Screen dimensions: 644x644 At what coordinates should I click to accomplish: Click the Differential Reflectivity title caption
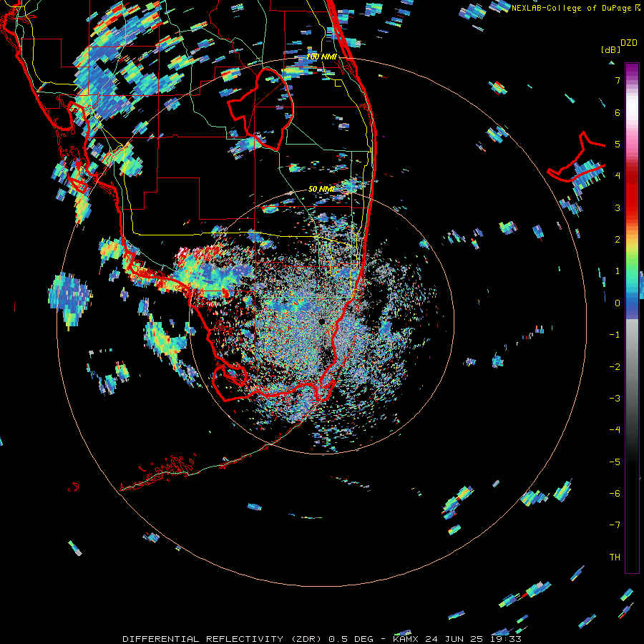(x=322, y=639)
